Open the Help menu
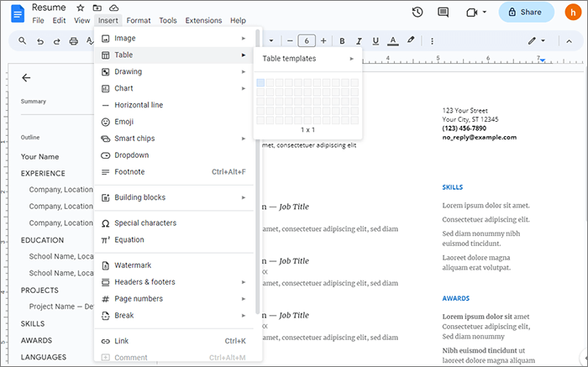The image size is (588, 367). point(238,21)
